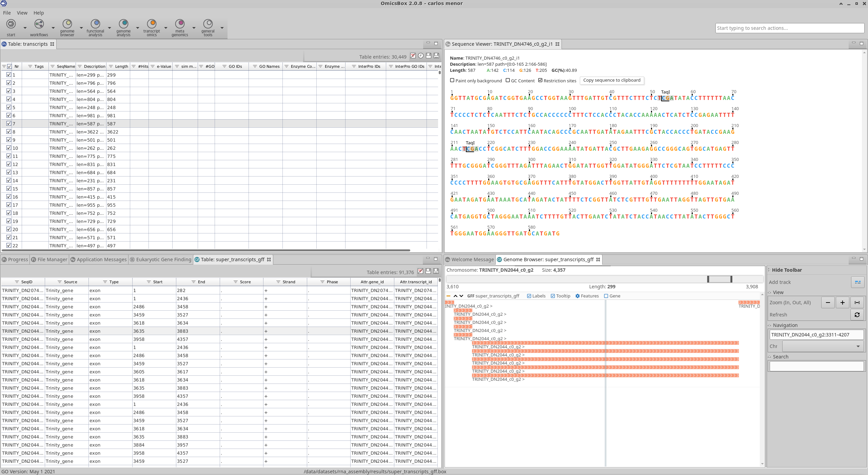Enable the GC Content checkbox
The height and width of the screenshot is (475, 868).
508,81
